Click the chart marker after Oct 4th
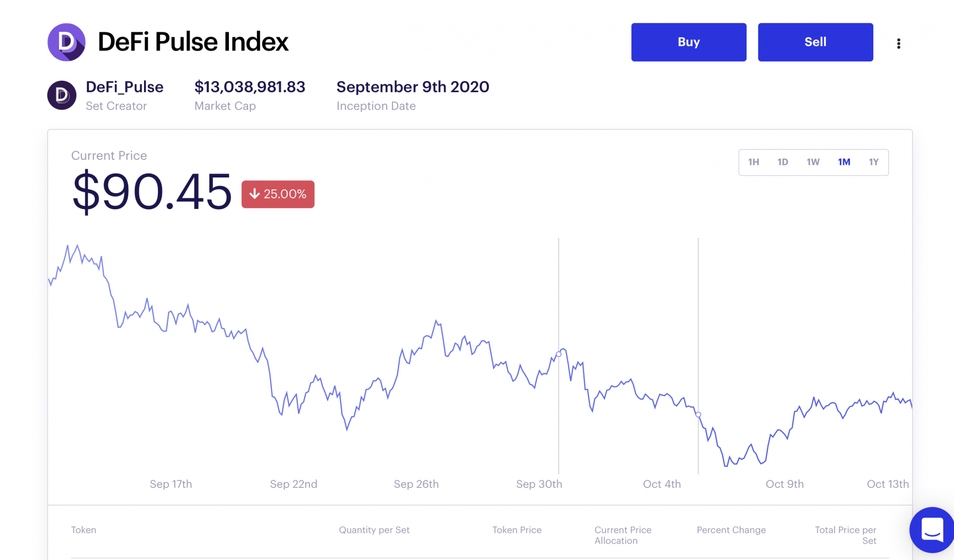The image size is (954, 560). (x=698, y=415)
